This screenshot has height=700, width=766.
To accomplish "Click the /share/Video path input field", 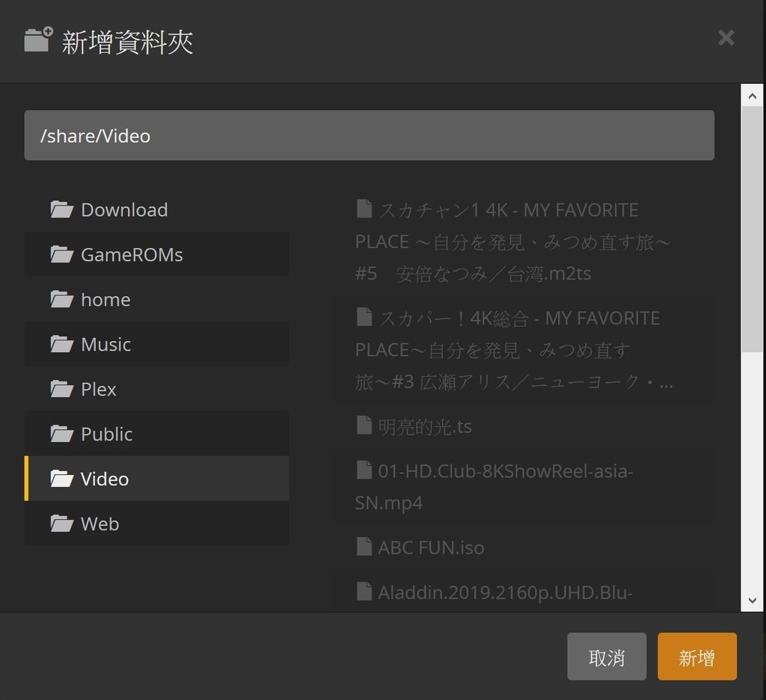I will click(x=370, y=135).
